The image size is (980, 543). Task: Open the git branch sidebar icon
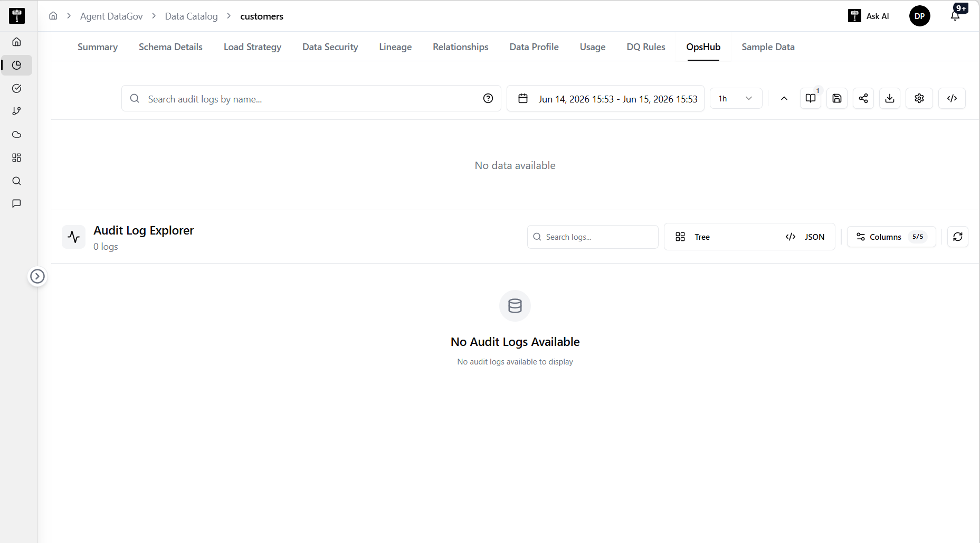[x=17, y=111]
